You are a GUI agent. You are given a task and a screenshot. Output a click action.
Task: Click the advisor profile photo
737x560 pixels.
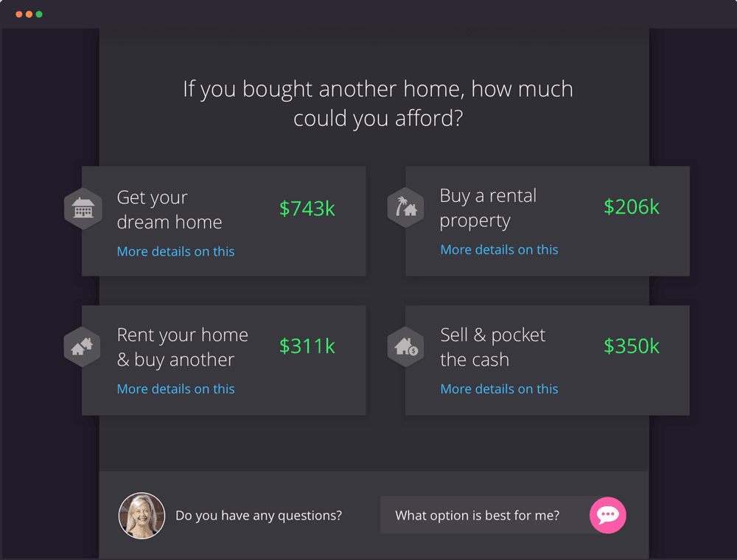[142, 515]
